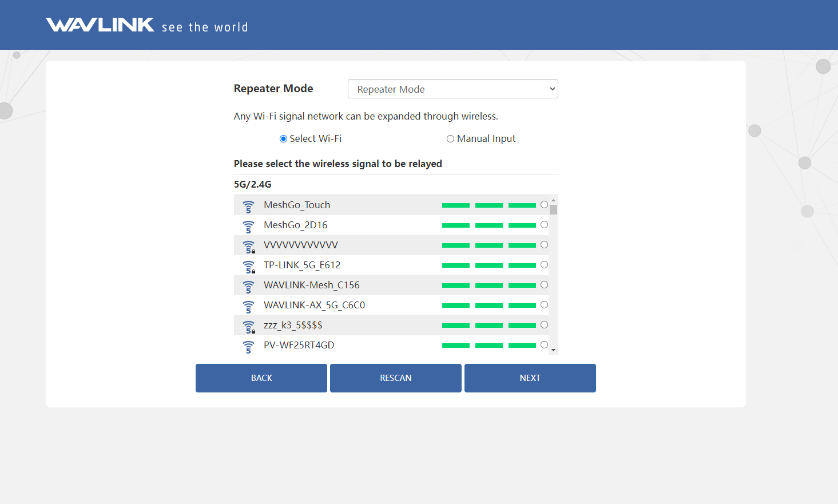
Task: Click the locked Wi-Fi icon beside TP-LINK_5G_E612
Action: point(249,267)
